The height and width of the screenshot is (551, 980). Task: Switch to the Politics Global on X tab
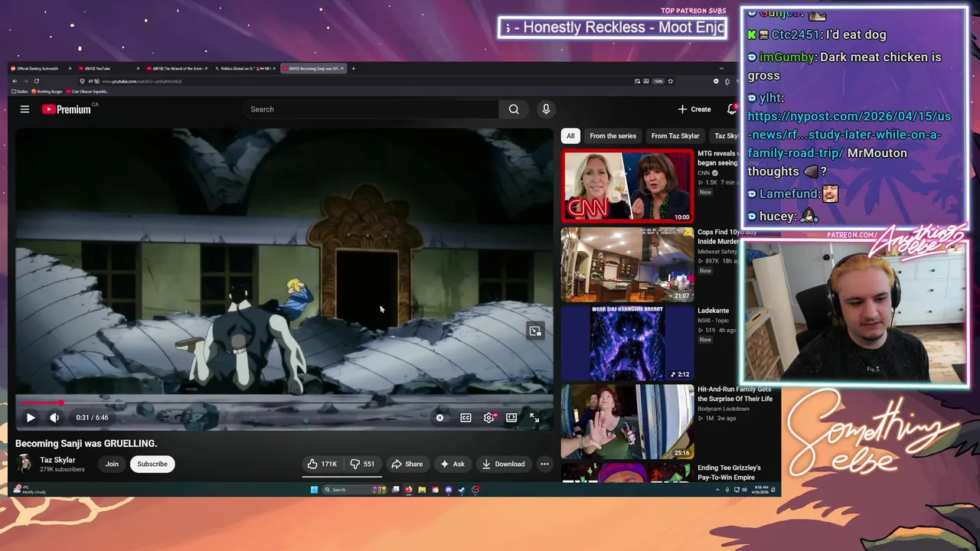pos(247,69)
